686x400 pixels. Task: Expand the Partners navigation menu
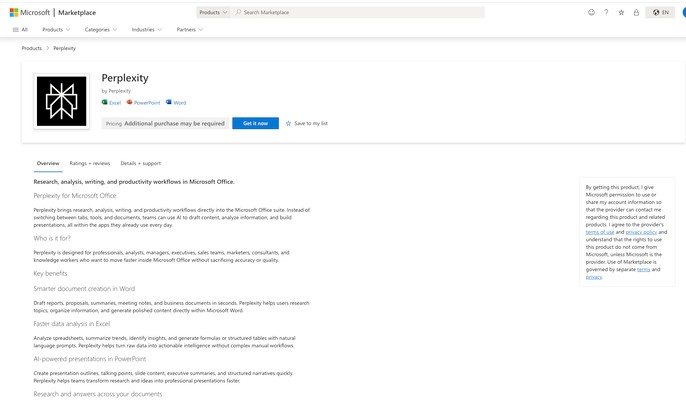(x=189, y=30)
